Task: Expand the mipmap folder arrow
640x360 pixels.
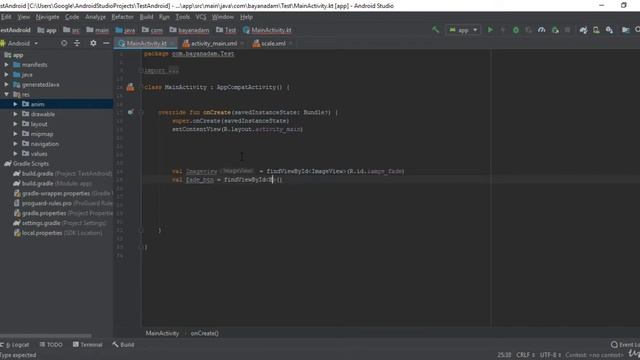Action: pyautogui.click(x=15, y=133)
